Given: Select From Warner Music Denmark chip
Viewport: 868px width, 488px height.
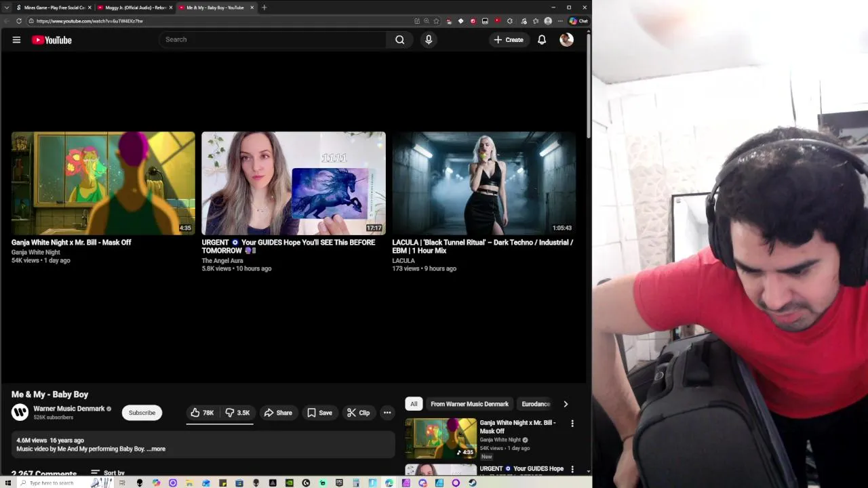Looking at the screenshot, I should tap(469, 404).
